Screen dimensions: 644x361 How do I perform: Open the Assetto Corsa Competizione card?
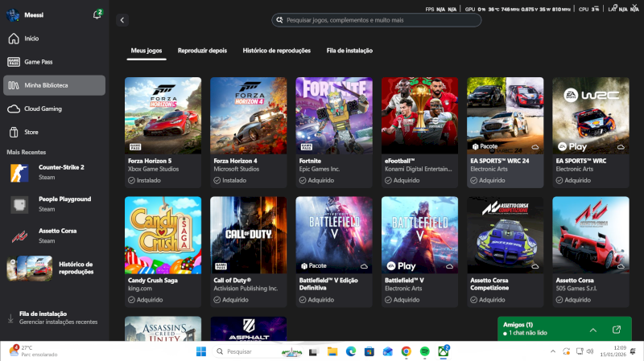506,252
